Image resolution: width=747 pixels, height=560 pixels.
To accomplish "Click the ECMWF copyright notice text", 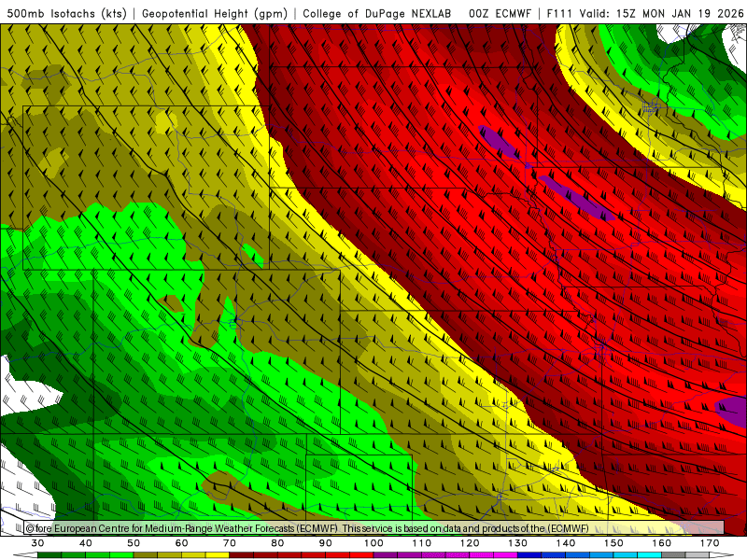I will click(307, 528).
